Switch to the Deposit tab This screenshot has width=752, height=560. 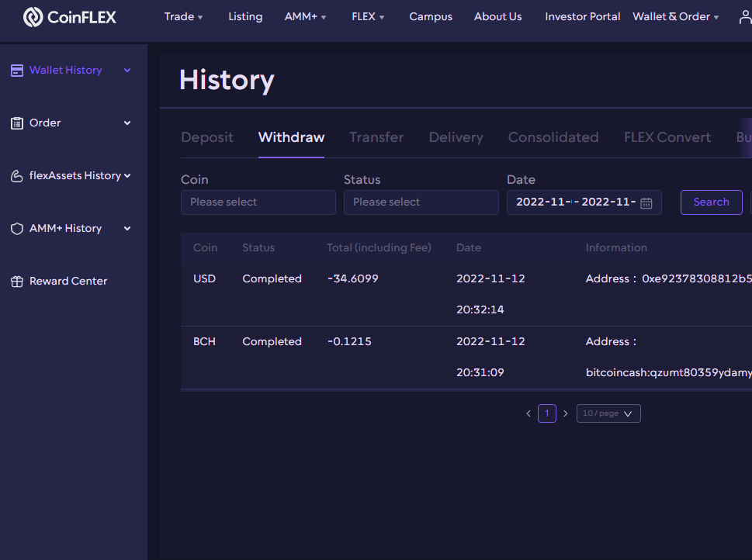coord(206,137)
